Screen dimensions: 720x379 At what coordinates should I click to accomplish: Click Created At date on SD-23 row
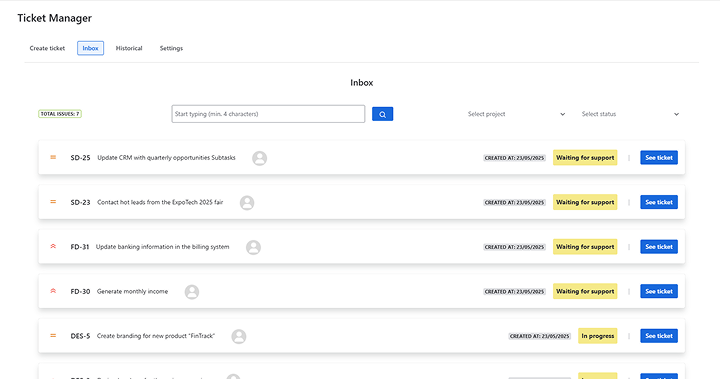coord(514,202)
